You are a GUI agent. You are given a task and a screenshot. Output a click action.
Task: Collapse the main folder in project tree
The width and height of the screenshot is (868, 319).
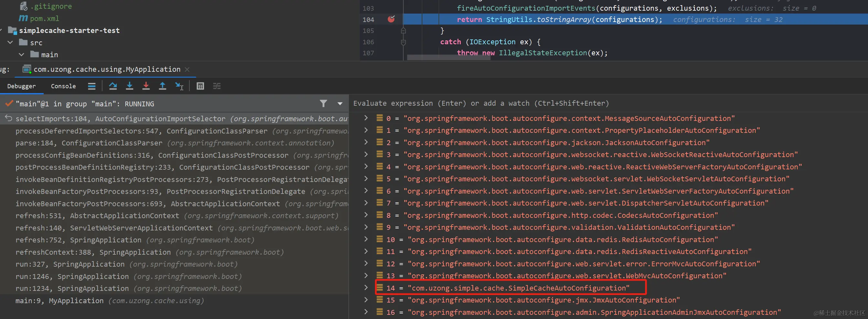pyautogui.click(x=21, y=55)
